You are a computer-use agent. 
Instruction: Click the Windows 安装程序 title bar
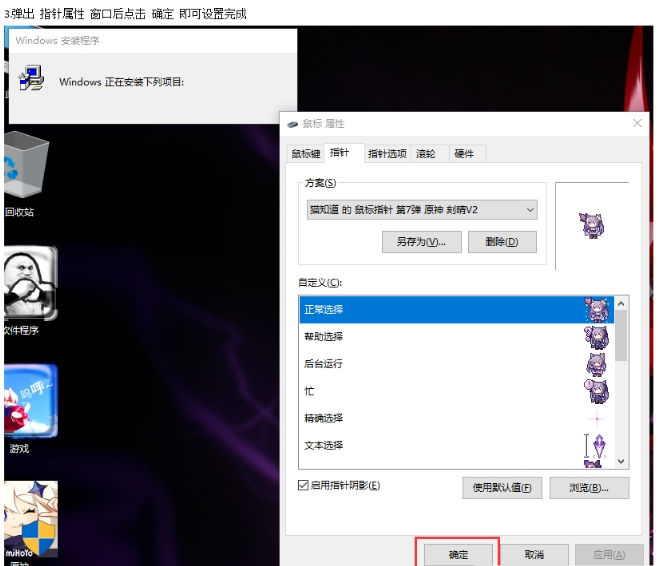pyautogui.click(x=153, y=41)
